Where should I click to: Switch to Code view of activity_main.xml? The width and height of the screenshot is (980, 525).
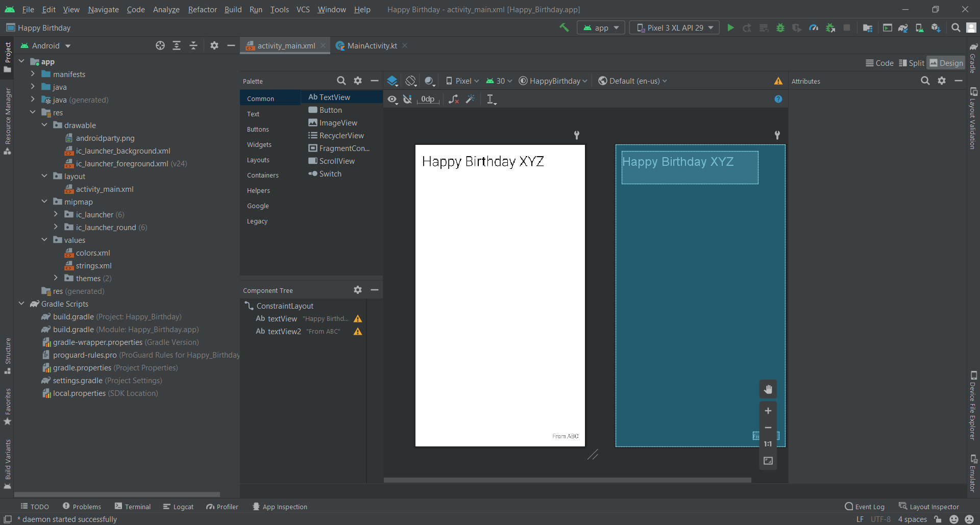click(879, 62)
